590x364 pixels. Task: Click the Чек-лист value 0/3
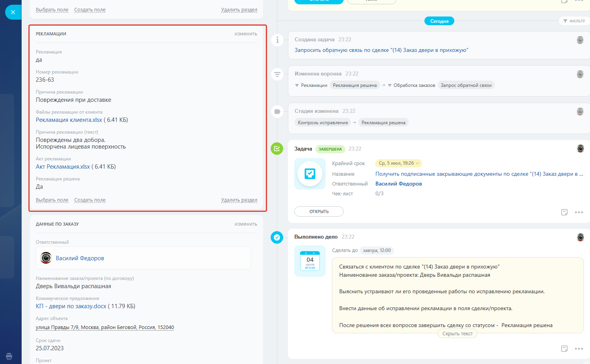point(380,194)
